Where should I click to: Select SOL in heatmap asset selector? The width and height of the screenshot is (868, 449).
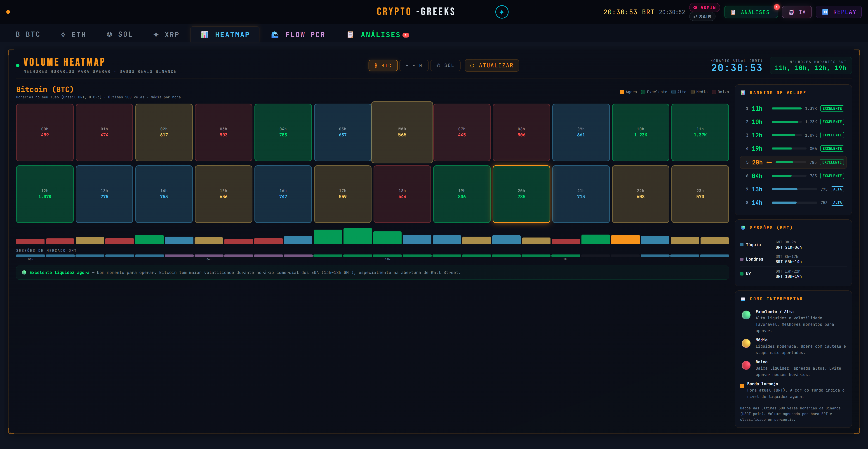coord(445,65)
